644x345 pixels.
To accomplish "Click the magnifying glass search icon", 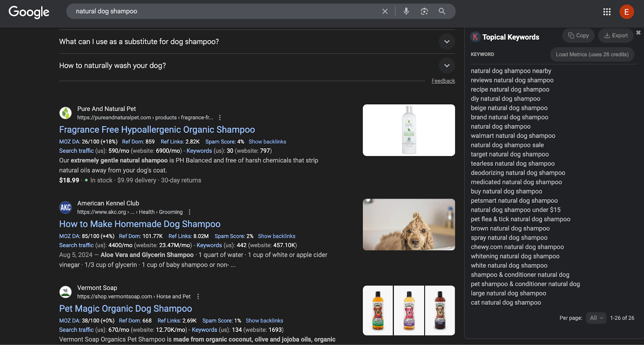I will pyautogui.click(x=442, y=11).
